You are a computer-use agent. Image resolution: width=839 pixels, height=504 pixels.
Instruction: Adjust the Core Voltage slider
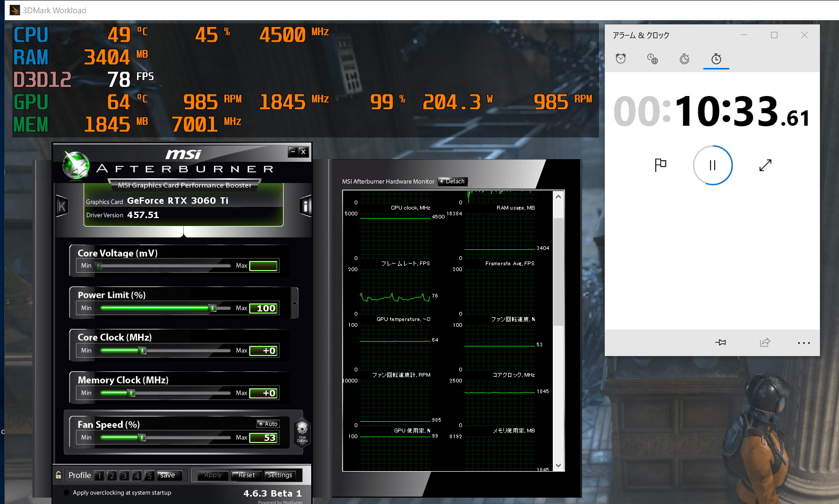pyautogui.click(x=99, y=266)
